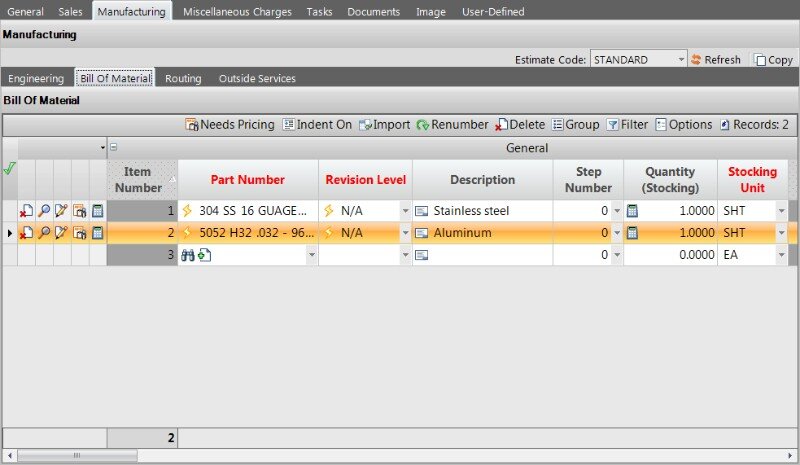This screenshot has width=800, height=465.
Task: Open Revision Level dropdown on Aluminum row
Action: pos(405,233)
